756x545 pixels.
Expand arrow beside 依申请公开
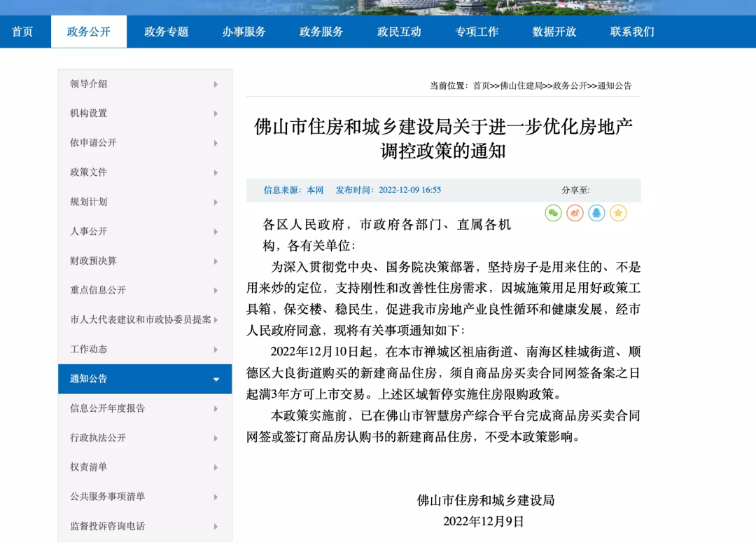(x=216, y=143)
